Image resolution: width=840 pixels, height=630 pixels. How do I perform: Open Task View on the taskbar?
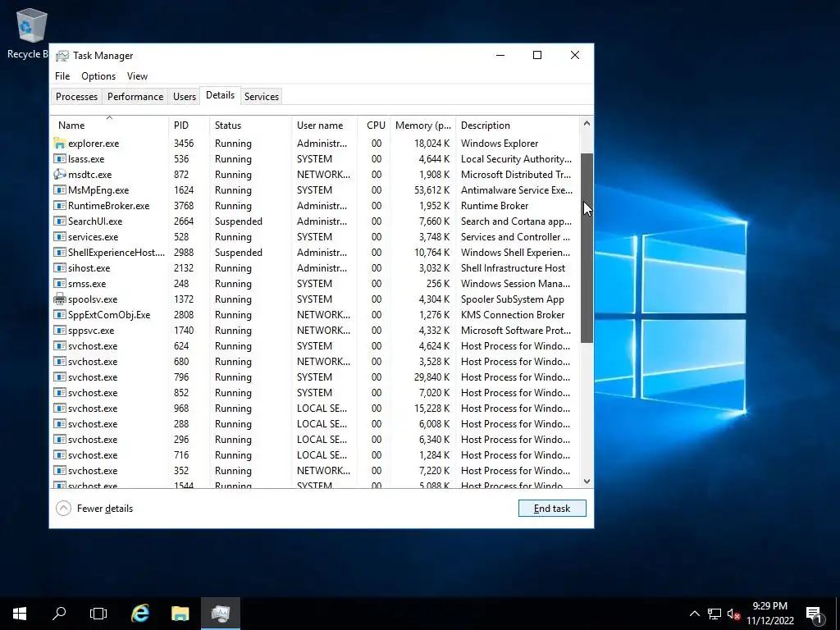tap(98, 614)
